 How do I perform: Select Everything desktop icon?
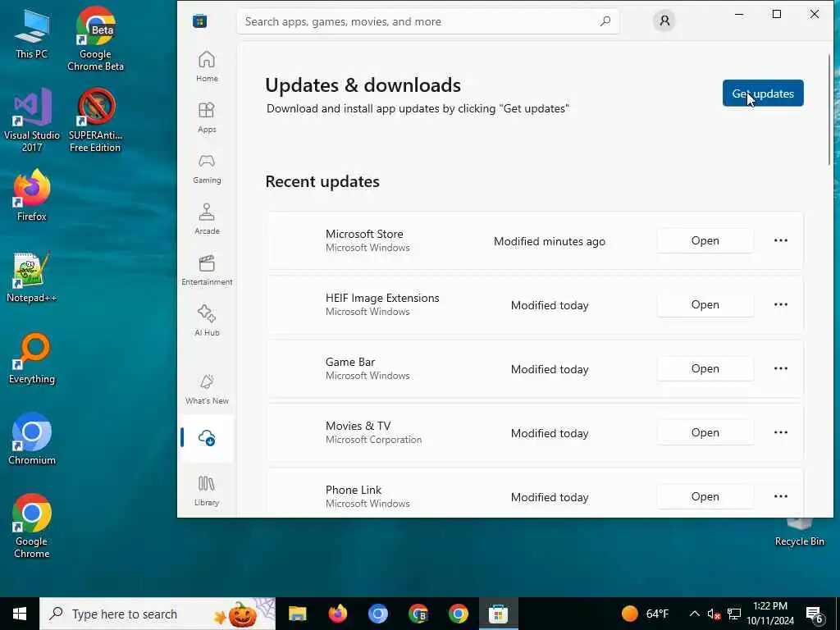coord(32,358)
